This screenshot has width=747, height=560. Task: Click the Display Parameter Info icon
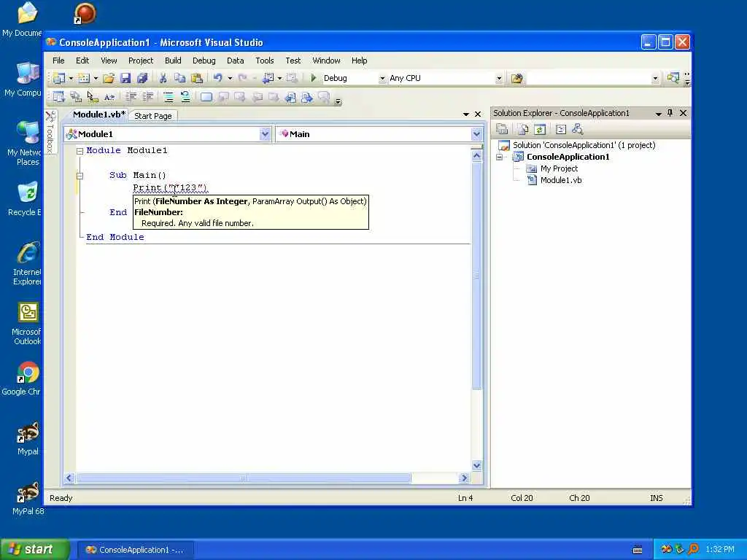[x=76, y=97]
